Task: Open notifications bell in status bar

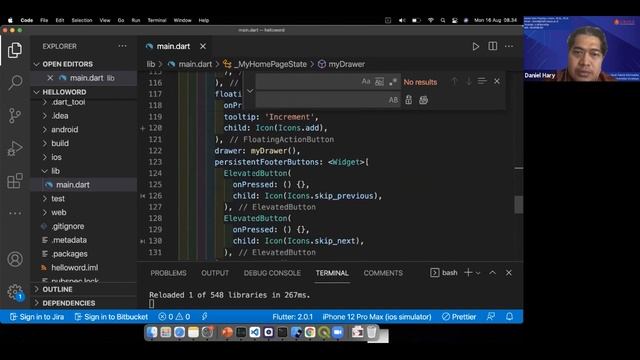Action: tap(509, 316)
